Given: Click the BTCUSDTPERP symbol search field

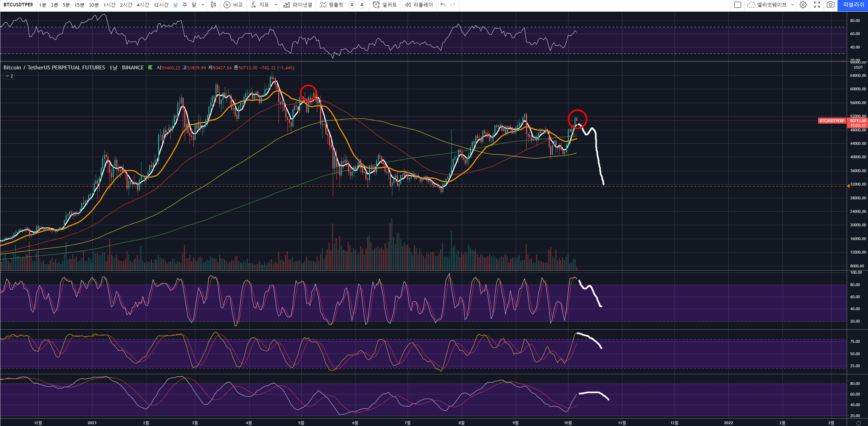Looking at the screenshot, I should tap(18, 5).
